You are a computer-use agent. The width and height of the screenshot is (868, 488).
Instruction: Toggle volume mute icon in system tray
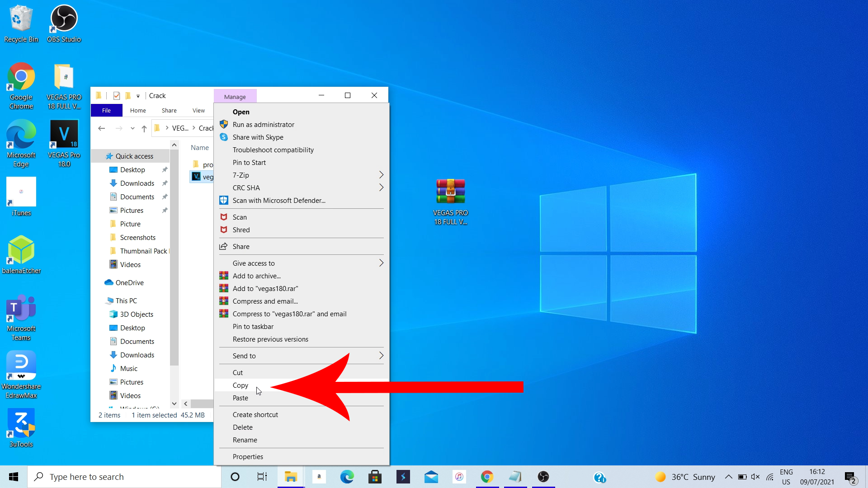[755, 477]
